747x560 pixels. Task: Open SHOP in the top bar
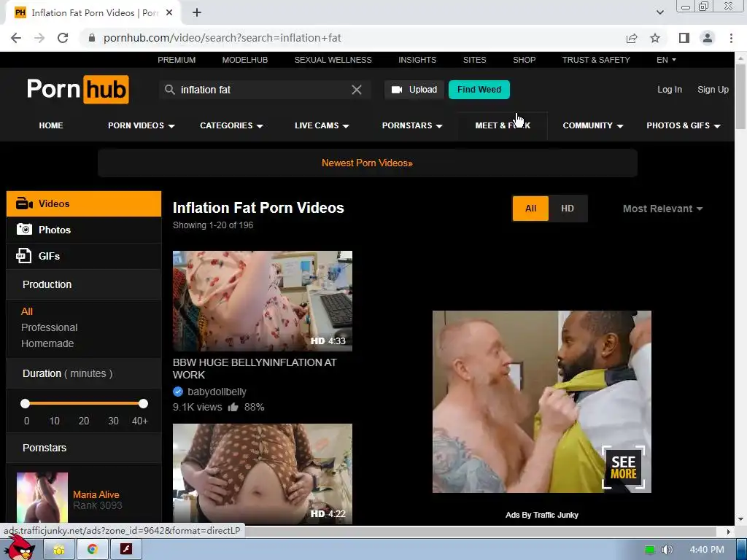524,60
